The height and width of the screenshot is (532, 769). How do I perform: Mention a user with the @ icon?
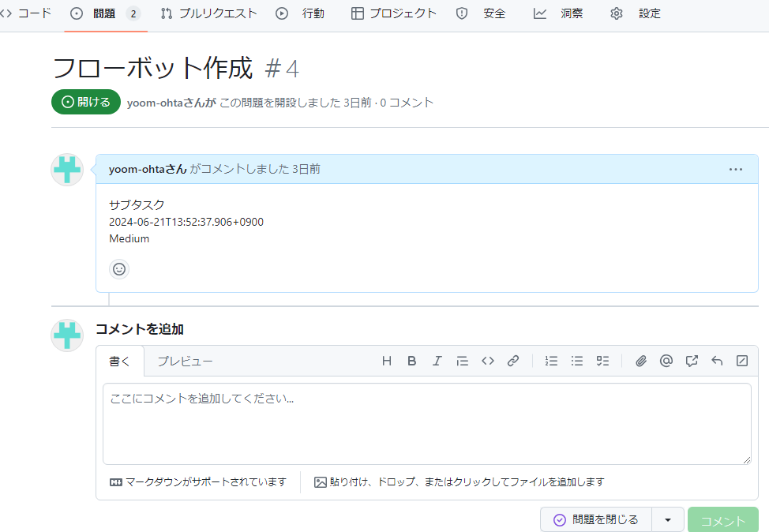666,361
